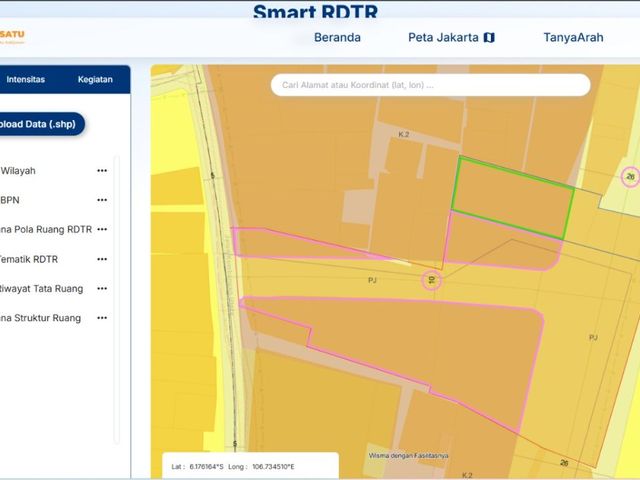
Task: Open options dots beside Pola Ruang RDTR
Action: [x=102, y=229]
